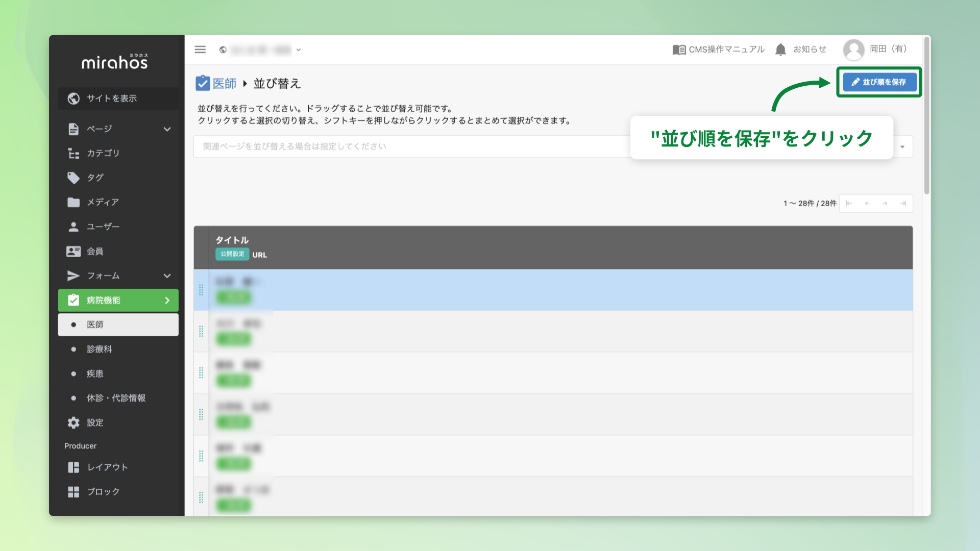980x551 pixels.
Task: Go to next page of results
Action: click(885, 204)
